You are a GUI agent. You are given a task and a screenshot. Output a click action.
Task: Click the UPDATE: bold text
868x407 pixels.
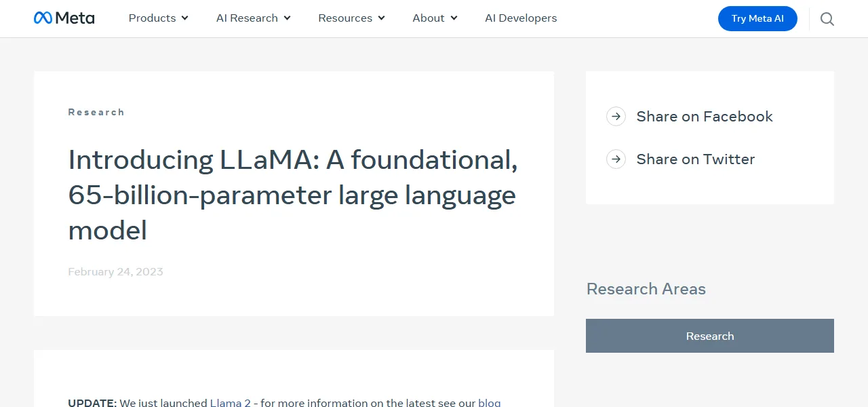[x=92, y=403]
